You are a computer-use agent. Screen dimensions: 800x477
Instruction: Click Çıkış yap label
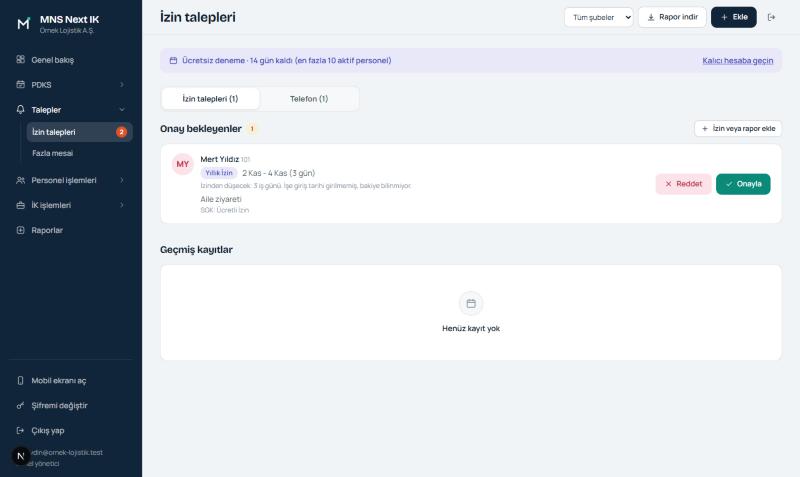tap(48, 431)
